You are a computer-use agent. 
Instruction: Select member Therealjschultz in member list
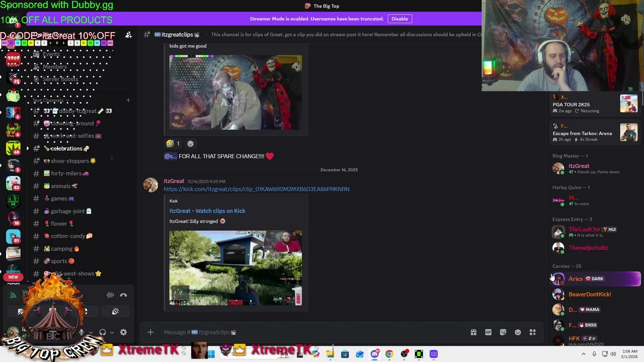pyautogui.click(x=596, y=247)
